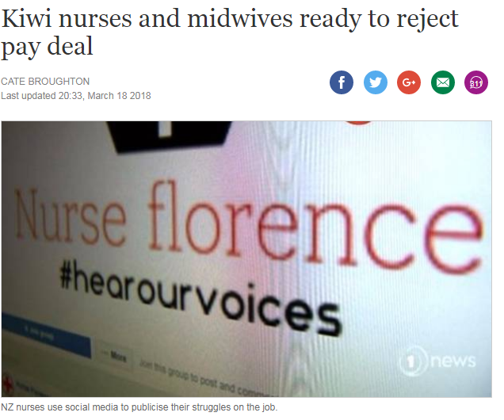The image size is (504, 420).
Task: Share via the Google Plus icon
Action: (x=409, y=82)
